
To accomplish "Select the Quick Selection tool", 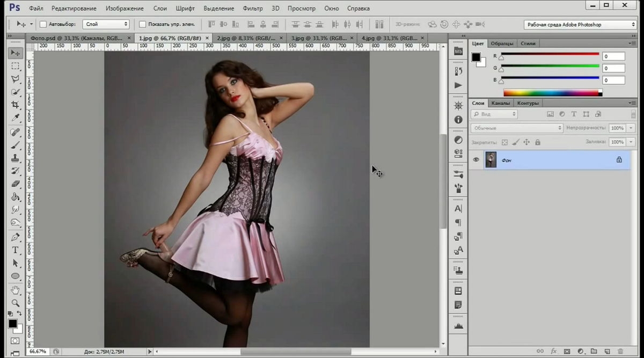I will [x=15, y=92].
